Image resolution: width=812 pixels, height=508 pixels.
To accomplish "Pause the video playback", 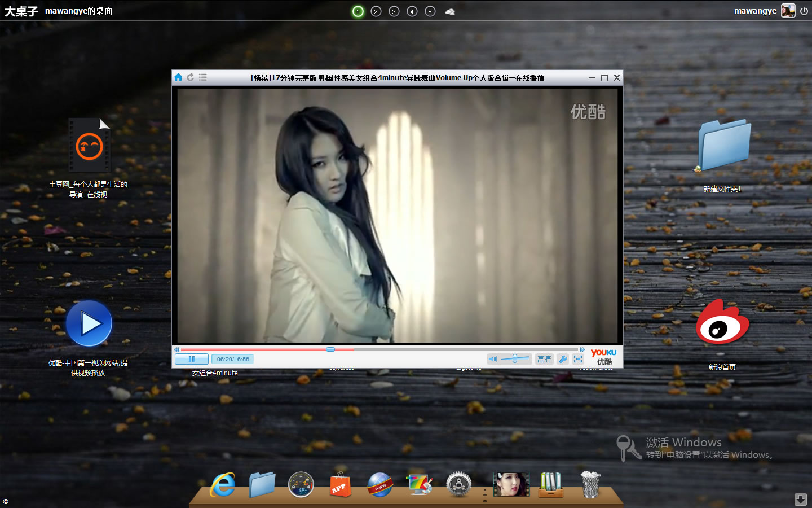I will [x=192, y=359].
